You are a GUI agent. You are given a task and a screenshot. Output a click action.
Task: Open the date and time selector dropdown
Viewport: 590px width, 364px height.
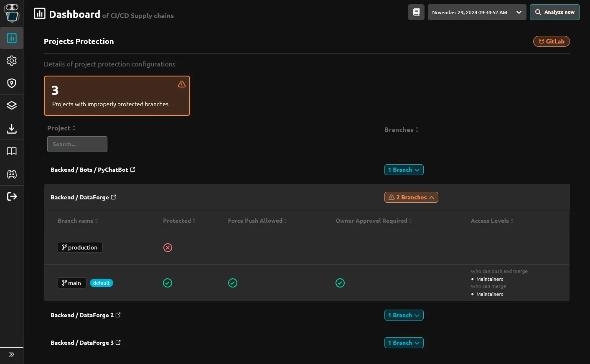tap(477, 12)
